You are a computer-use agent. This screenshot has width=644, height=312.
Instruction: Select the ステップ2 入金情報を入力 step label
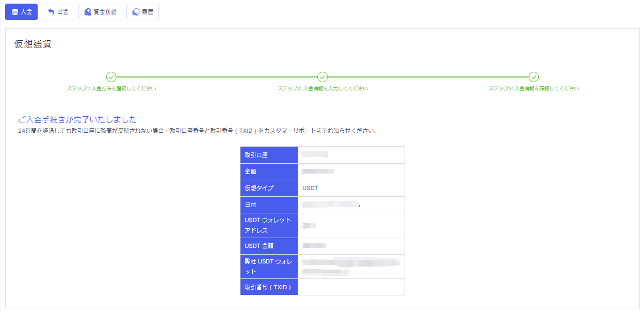click(x=323, y=88)
